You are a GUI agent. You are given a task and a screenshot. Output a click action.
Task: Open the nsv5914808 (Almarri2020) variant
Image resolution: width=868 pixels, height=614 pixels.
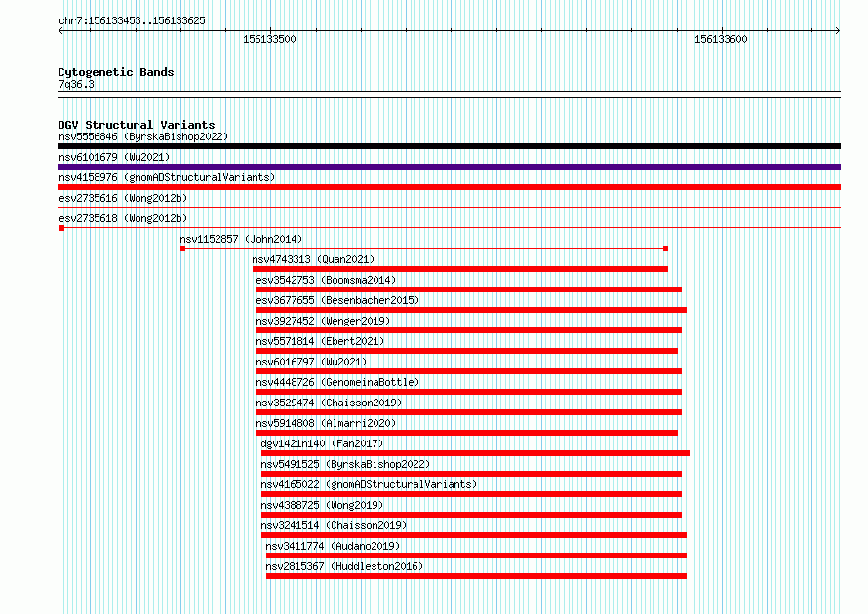pyautogui.click(x=326, y=423)
